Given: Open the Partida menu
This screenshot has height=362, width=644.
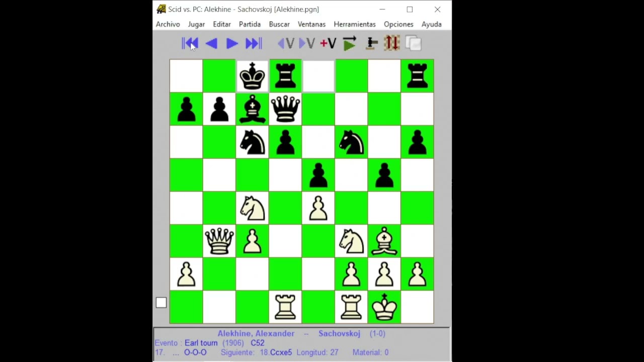Looking at the screenshot, I should tap(250, 24).
